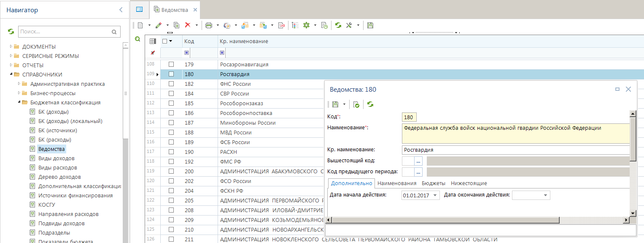
Task: Create new record with document icon
Action: (x=140, y=25)
